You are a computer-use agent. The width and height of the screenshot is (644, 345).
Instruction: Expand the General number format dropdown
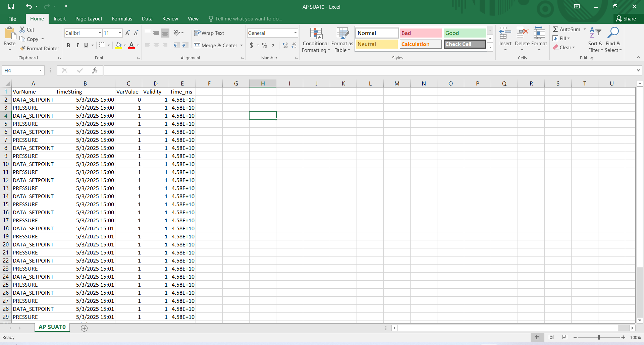point(295,33)
